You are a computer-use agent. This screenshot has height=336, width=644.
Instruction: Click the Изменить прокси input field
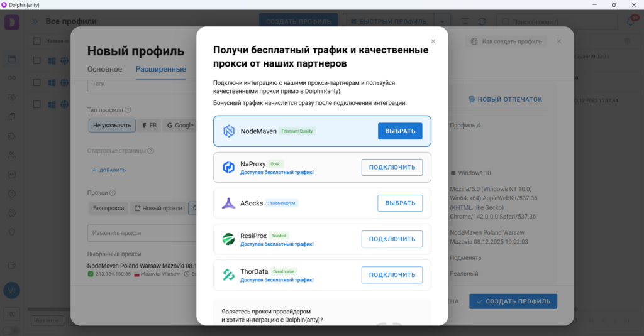(x=142, y=233)
